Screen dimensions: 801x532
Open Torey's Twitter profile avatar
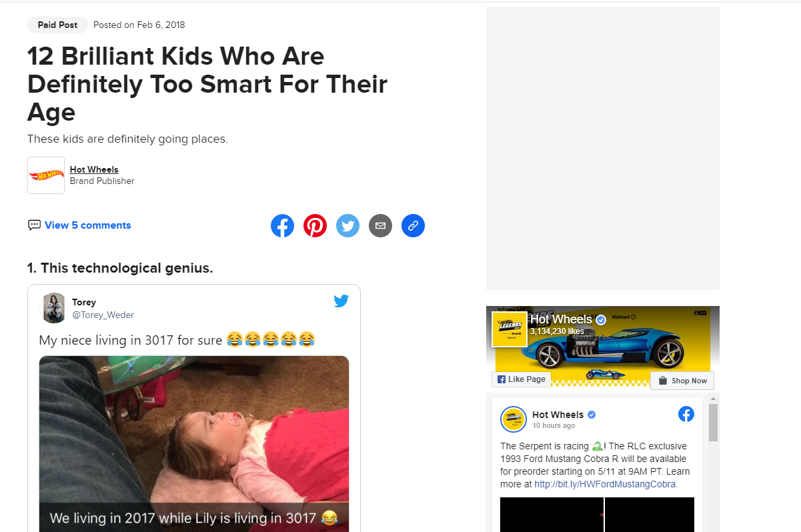pyautogui.click(x=53, y=308)
